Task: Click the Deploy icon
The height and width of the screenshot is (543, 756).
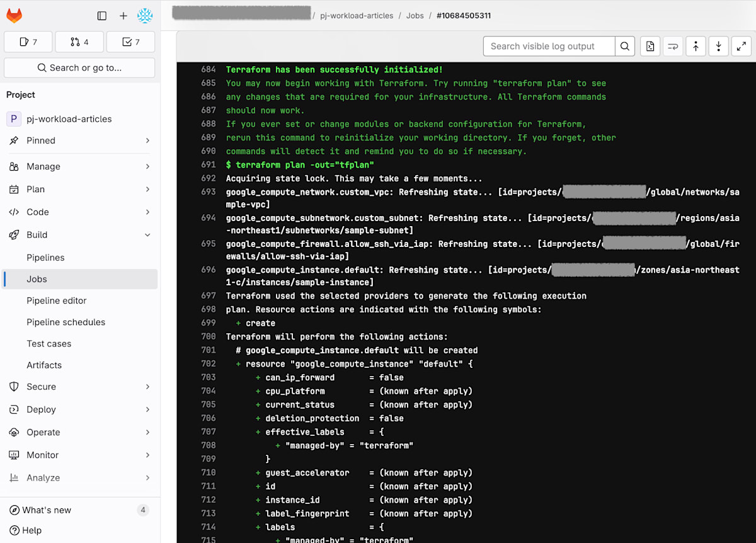Action: coord(14,409)
